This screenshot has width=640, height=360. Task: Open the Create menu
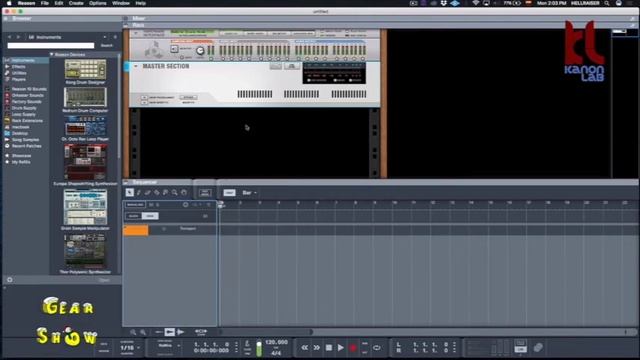coord(76,3)
